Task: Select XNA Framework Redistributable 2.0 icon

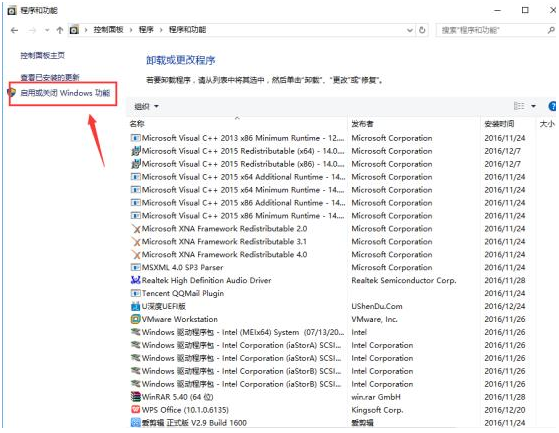Action: click(135, 229)
